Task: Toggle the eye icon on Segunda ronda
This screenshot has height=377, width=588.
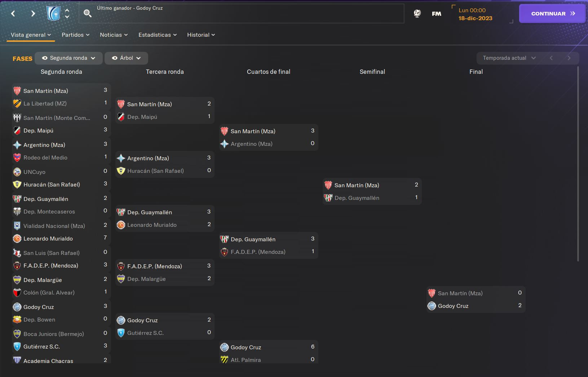Action: (x=45, y=58)
